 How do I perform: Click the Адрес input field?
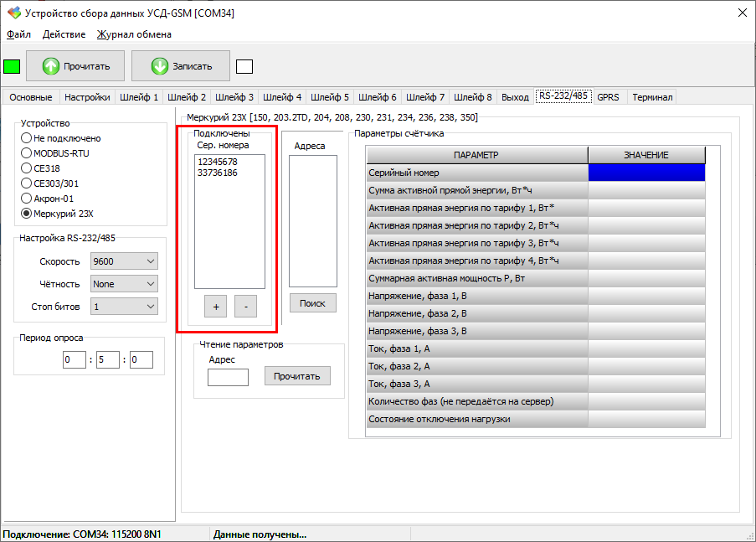[x=228, y=378]
